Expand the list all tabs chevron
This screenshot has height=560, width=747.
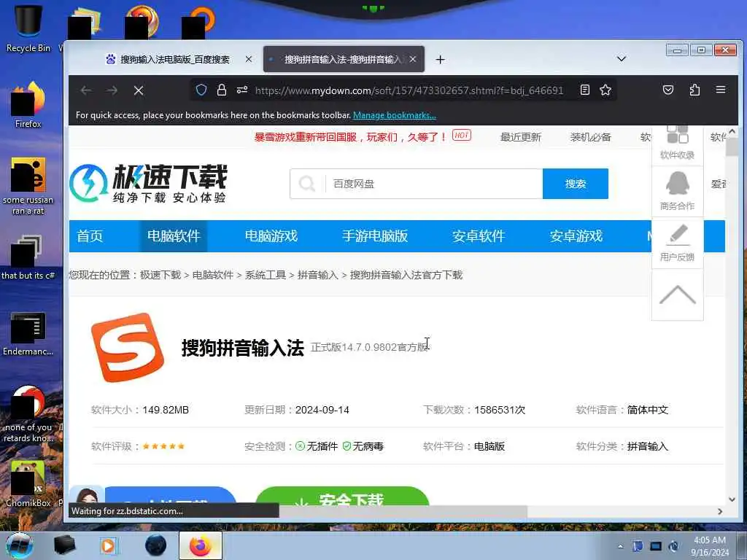click(622, 59)
